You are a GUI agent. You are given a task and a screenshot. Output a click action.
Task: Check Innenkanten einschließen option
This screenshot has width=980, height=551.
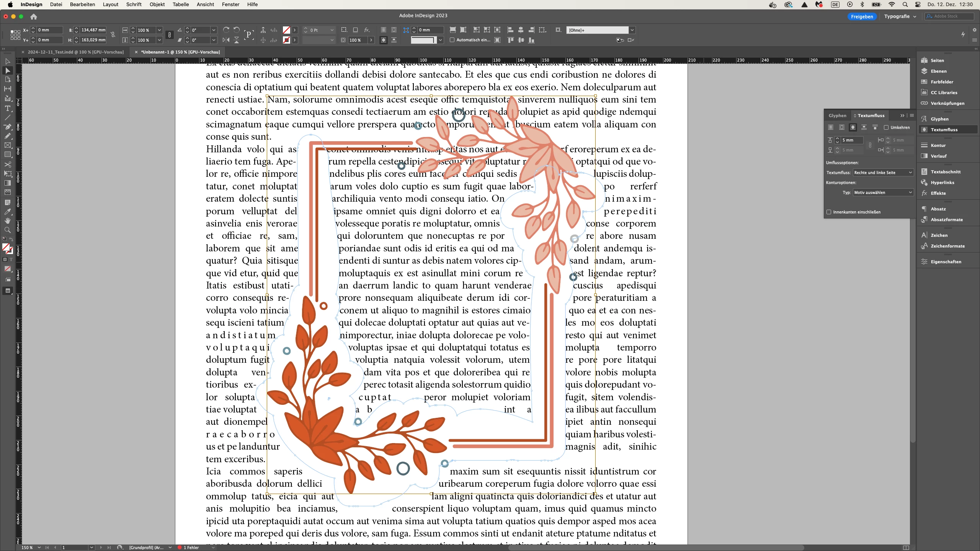click(x=829, y=212)
